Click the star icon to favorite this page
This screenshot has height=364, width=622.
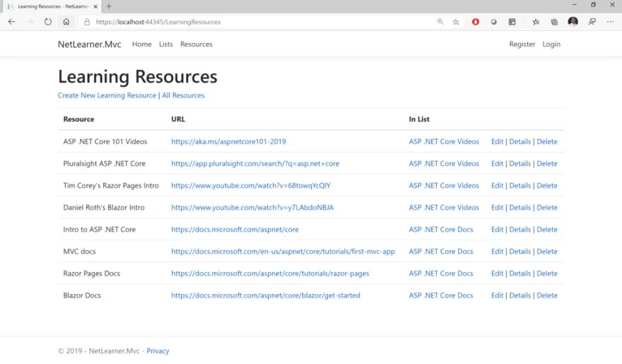coord(456,22)
